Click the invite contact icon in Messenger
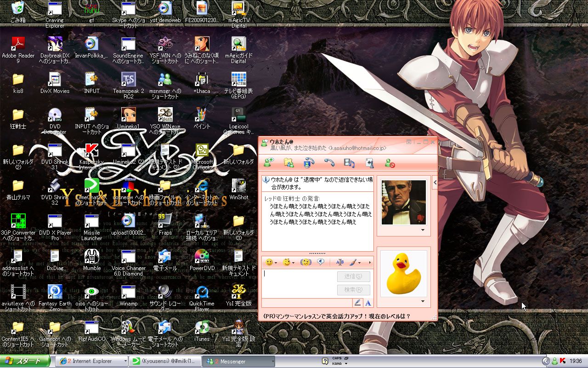Screen dimensions: 588x368 (269, 162)
